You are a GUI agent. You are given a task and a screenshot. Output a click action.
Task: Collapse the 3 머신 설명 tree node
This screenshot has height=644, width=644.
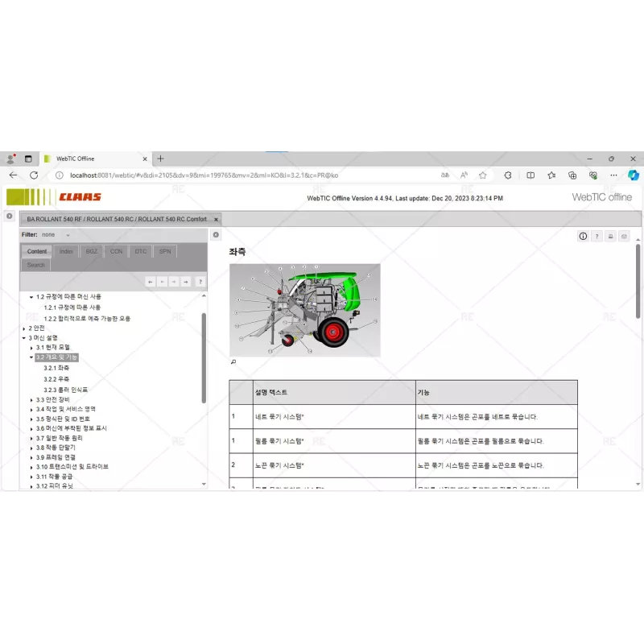pyautogui.click(x=23, y=336)
